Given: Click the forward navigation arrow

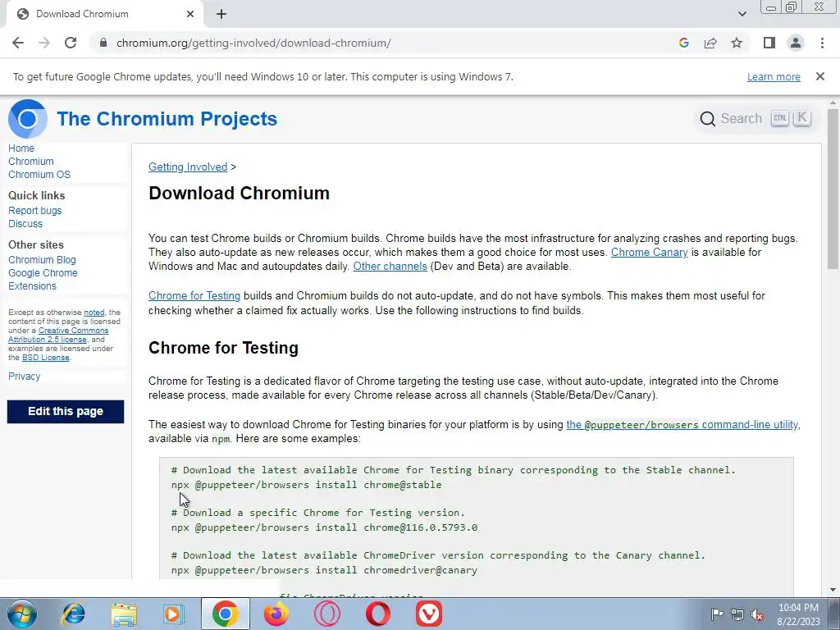Looking at the screenshot, I should [44, 43].
